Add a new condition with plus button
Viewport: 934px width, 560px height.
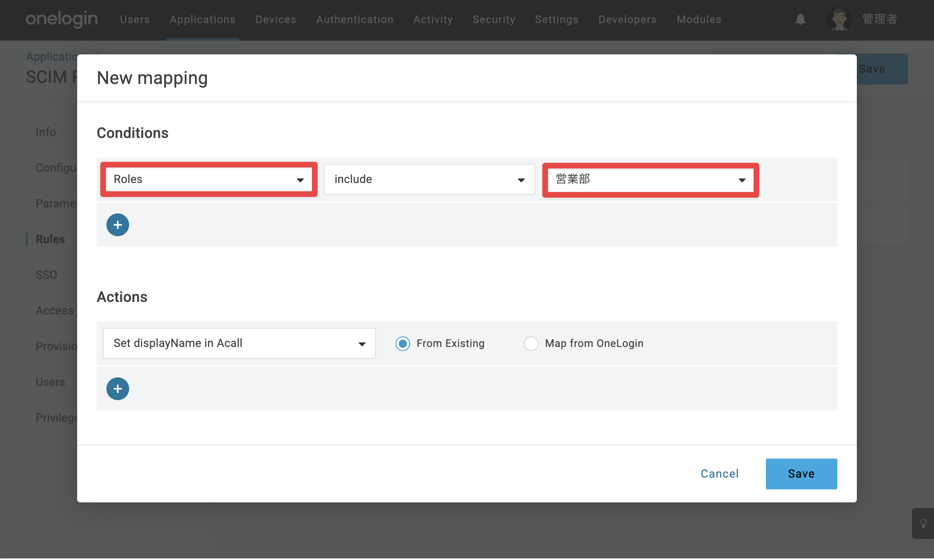[118, 225]
